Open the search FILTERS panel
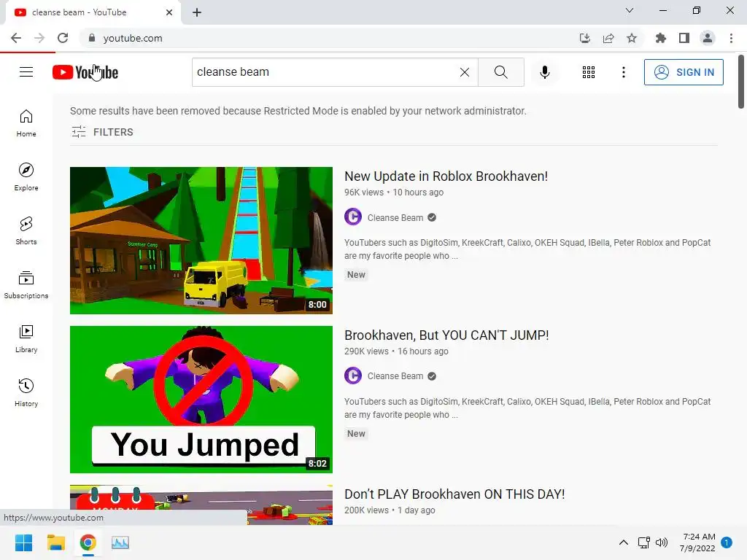The width and height of the screenshot is (747, 560). point(102,132)
